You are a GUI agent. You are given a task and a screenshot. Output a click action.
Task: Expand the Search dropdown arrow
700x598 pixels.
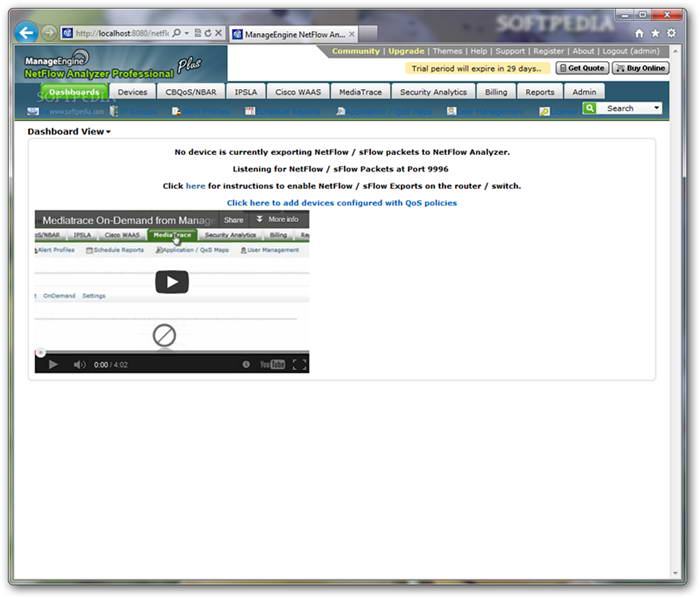point(656,108)
